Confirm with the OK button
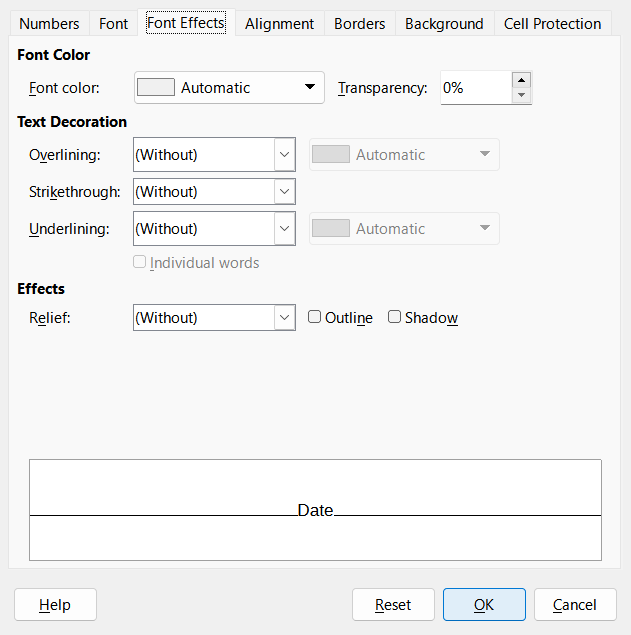The height and width of the screenshot is (635, 631). click(x=484, y=605)
